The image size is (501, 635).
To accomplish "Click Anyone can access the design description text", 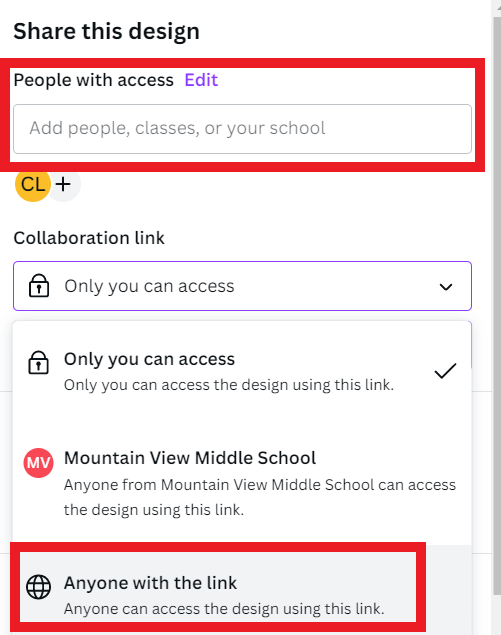I will [224, 608].
